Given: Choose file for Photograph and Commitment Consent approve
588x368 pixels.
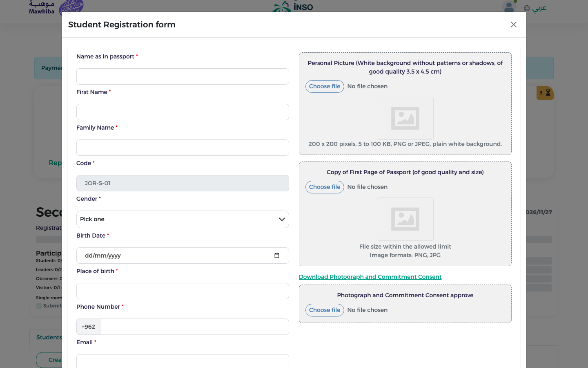Looking at the screenshot, I should tap(325, 310).
